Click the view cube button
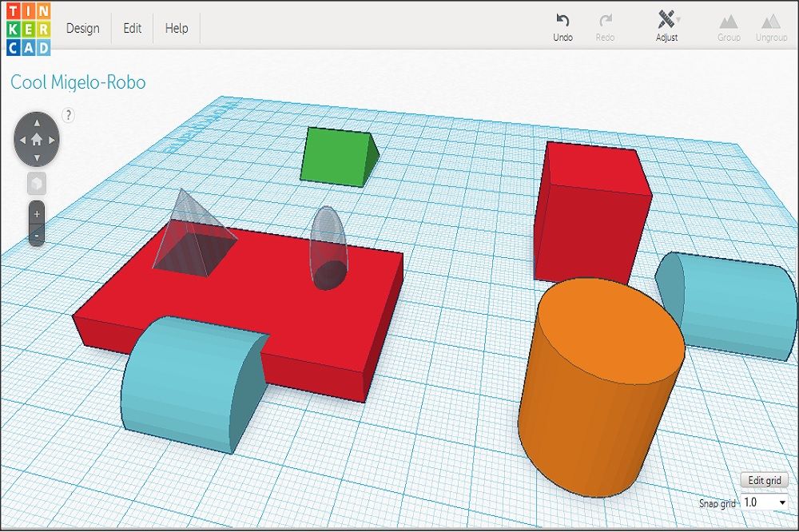The width and height of the screenshot is (799, 532). point(37,184)
